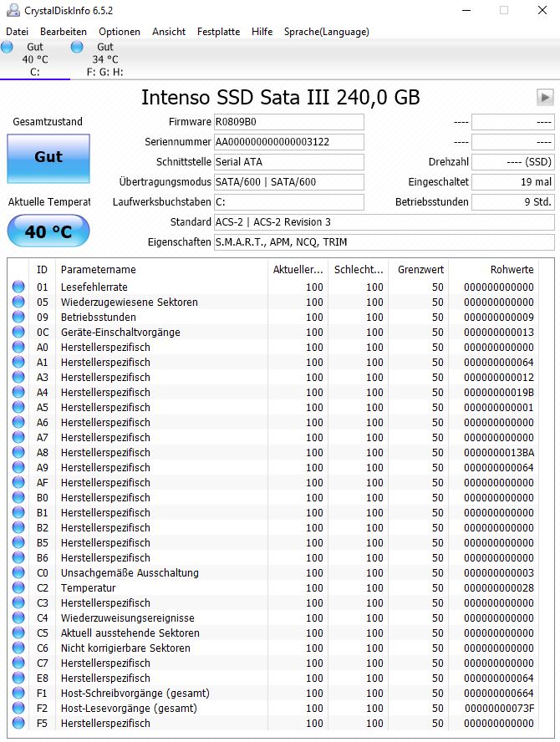The height and width of the screenshot is (742, 560).
Task: Click the status icon for row B1
Action: point(18,512)
